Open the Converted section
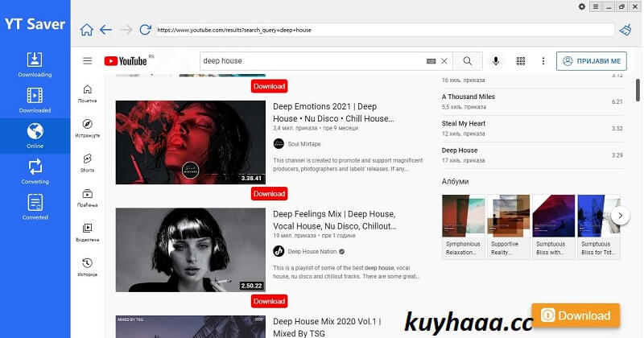Viewport: 644px width, 338px height. [x=35, y=208]
